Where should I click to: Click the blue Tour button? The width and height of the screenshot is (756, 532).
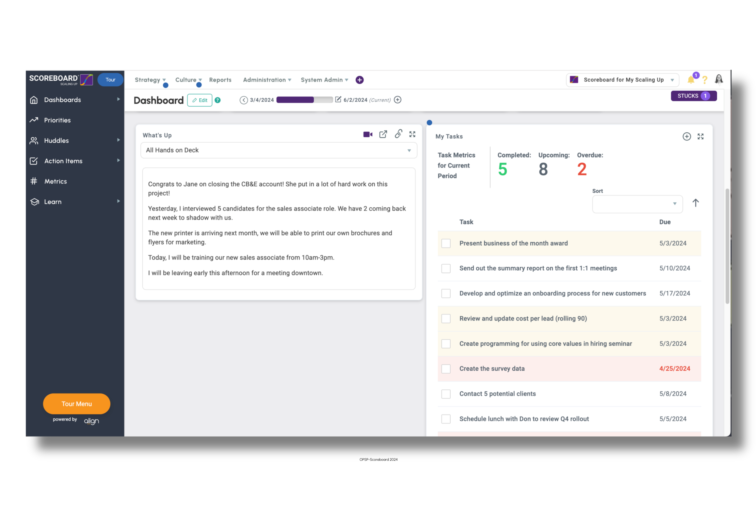(110, 80)
